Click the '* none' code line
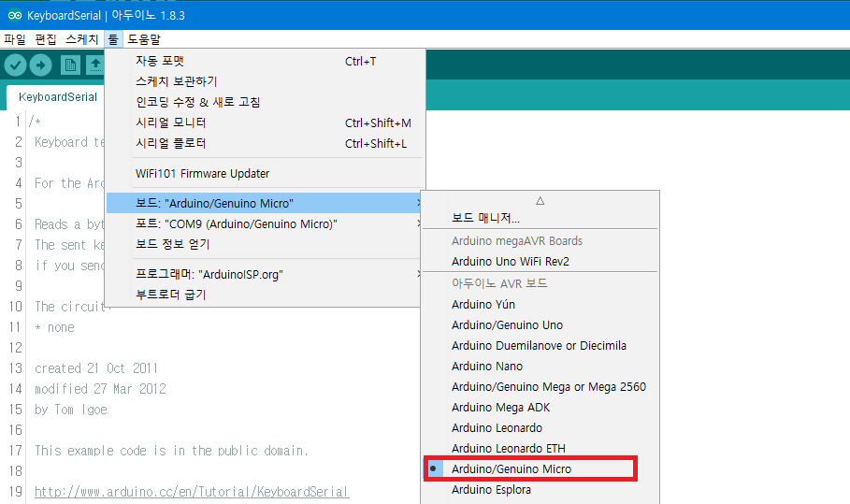Screen dimensions: 850x504 pyautogui.click(x=55, y=327)
